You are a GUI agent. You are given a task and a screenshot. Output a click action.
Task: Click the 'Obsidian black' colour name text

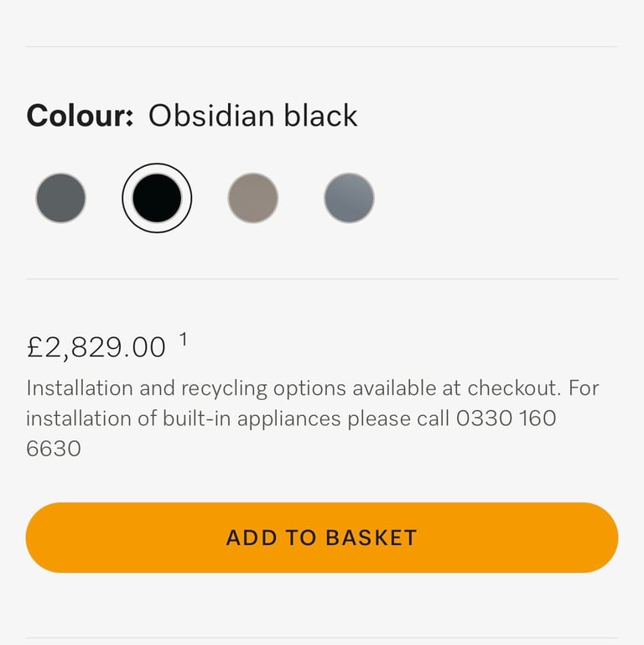coord(252,116)
